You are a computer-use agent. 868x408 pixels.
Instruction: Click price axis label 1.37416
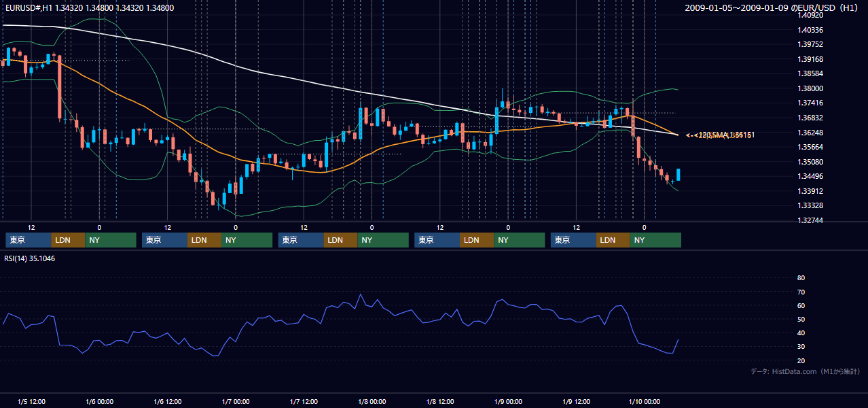point(810,103)
